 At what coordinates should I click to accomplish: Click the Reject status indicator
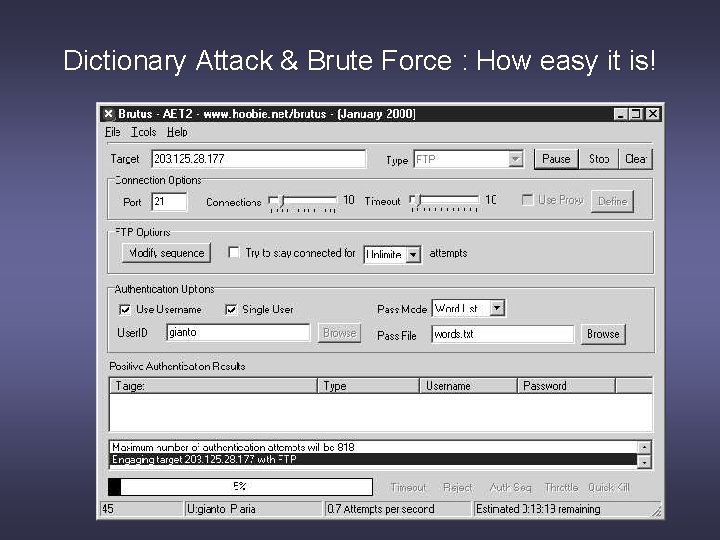(x=457, y=487)
